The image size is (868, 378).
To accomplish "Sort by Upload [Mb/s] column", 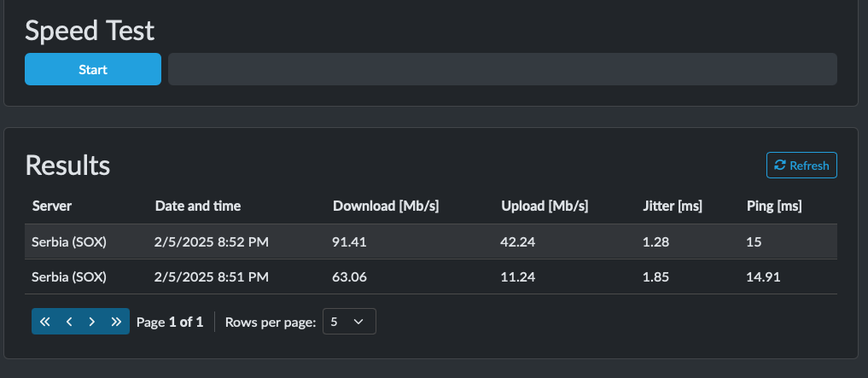I will [x=545, y=206].
